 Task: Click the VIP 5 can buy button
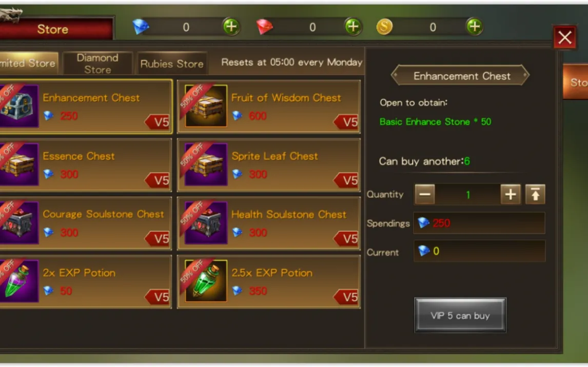[460, 315]
